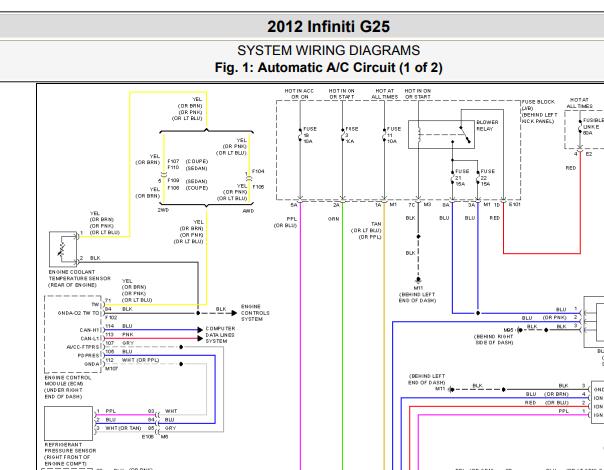Click the coolant temperature sensor symbol
Screen dimensions: 604x470
click(x=63, y=249)
